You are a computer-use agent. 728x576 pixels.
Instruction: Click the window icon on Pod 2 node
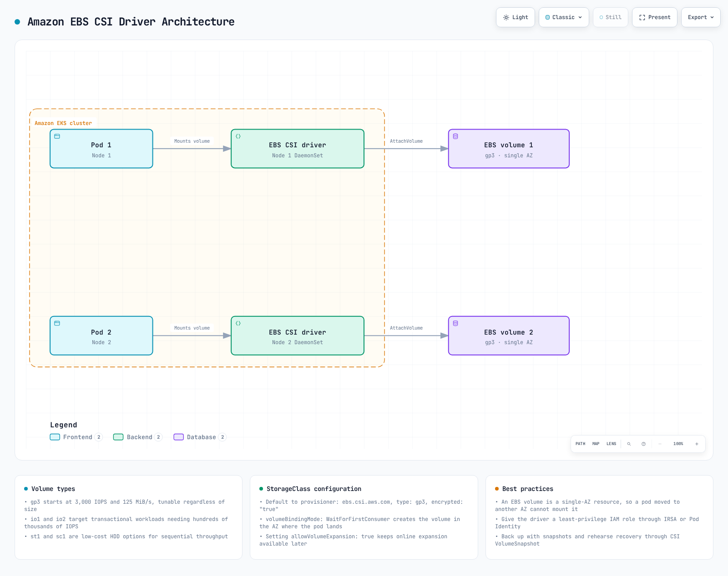coord(57,323)
